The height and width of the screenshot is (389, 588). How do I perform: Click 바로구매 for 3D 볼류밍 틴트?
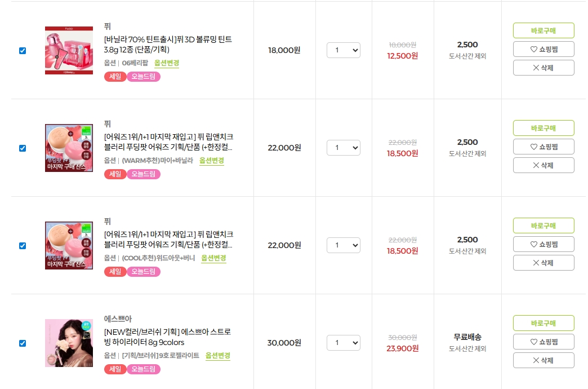[x=544, y=30]
